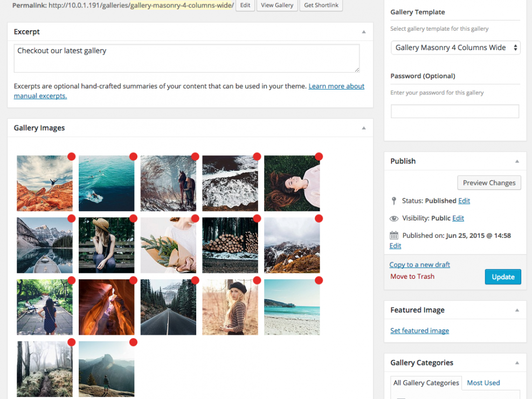
Task: Collapse the Excerpt panel
Action: click(364, 32)
